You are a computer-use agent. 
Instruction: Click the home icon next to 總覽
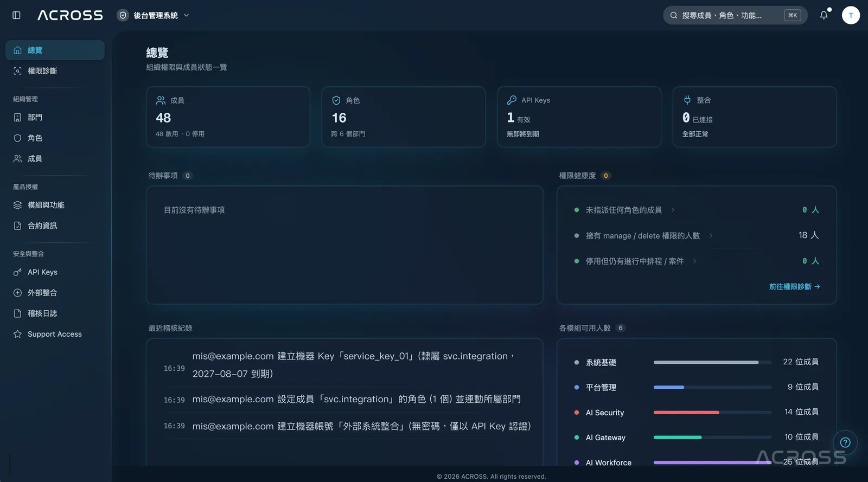coord(17,50)
